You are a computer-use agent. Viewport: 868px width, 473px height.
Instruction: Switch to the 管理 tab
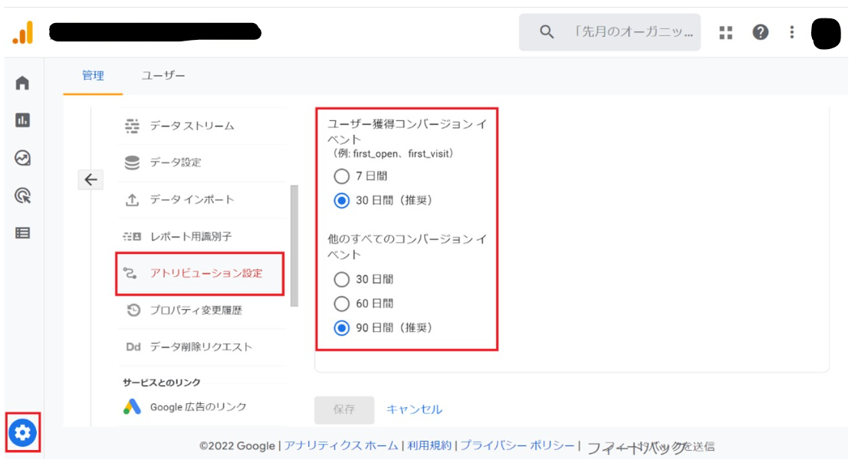point(93,76)
